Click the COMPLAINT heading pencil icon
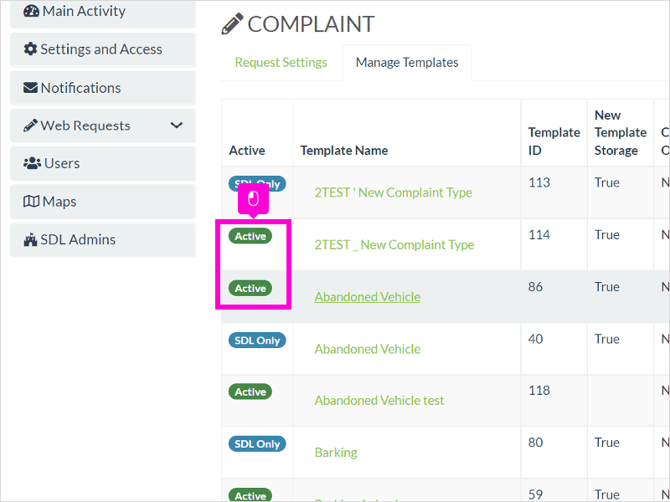The width and height of the screenshot is (670, 502). [232, 24]
